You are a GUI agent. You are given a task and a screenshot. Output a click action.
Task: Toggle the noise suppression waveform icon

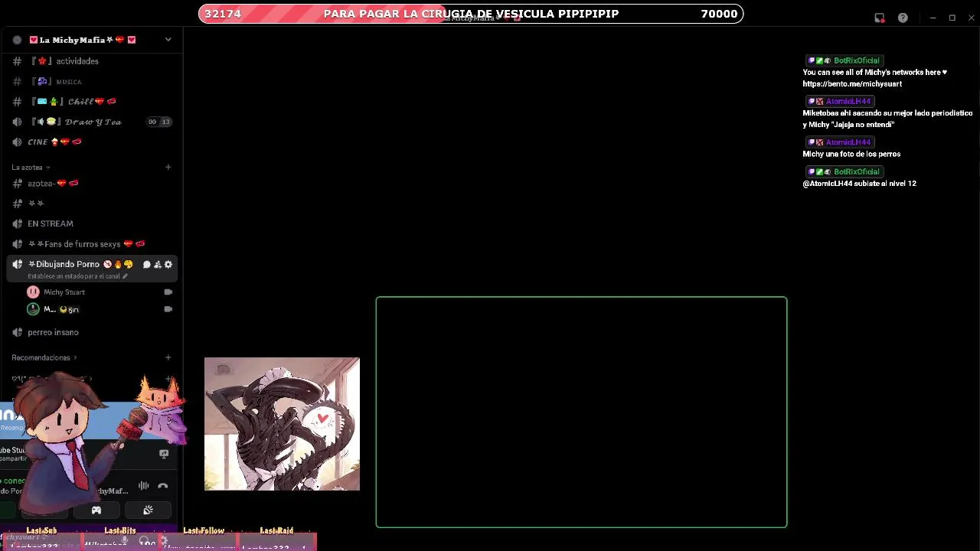tap(143, 486)
